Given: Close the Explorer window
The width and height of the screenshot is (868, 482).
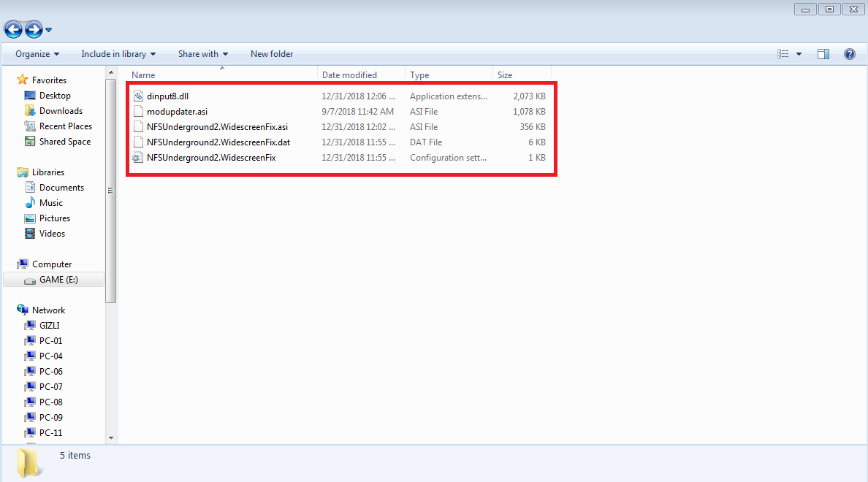Looking at the screenshot, I should [x=853, y=9].
